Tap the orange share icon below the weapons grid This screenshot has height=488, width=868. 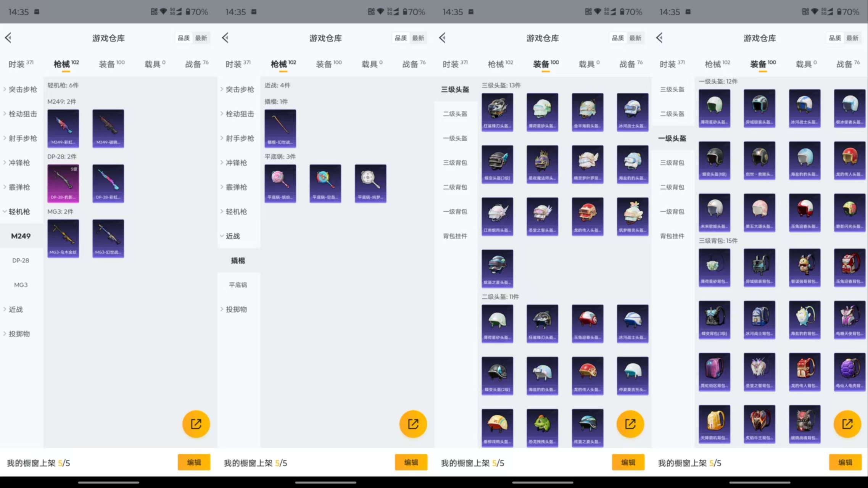[196, 424]
